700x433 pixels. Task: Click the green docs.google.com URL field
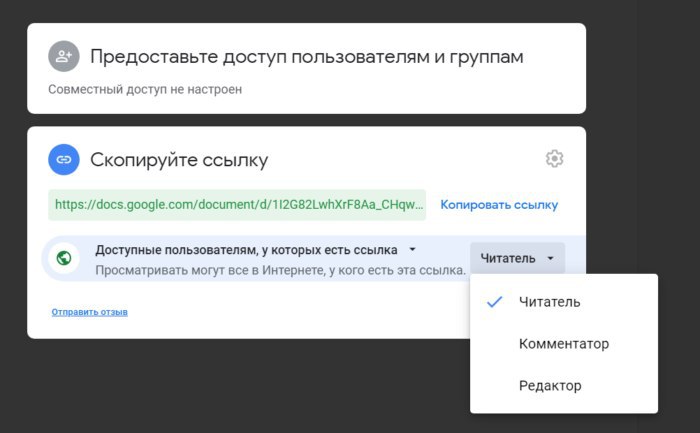(238, 205)
